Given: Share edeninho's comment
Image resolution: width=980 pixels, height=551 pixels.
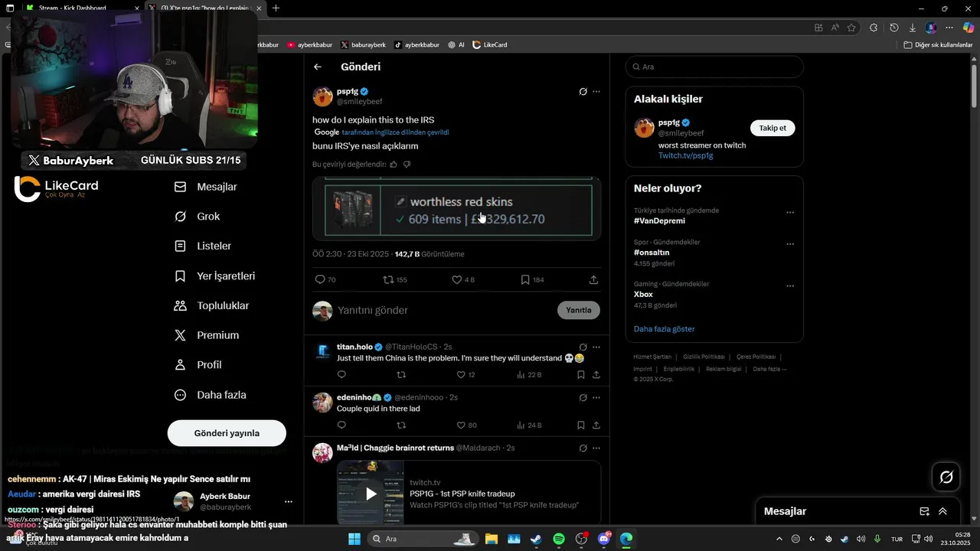Looking at the screenshot, I should (596, 425).
